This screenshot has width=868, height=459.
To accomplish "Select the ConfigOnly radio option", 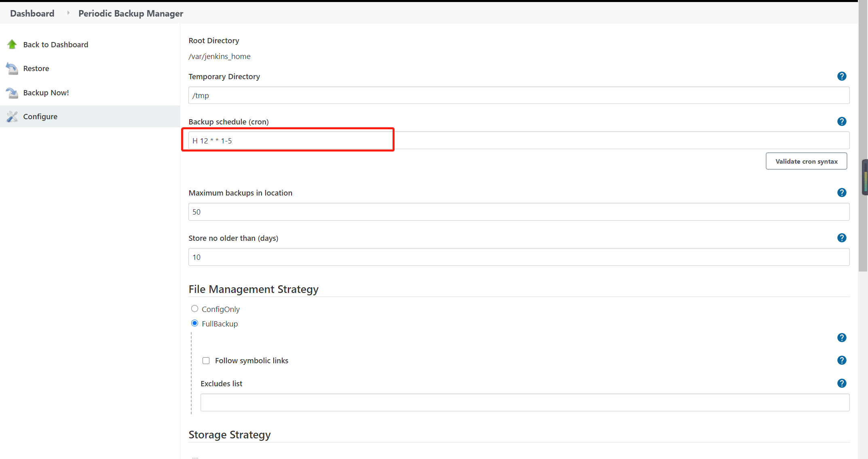I will click(194, 309).
